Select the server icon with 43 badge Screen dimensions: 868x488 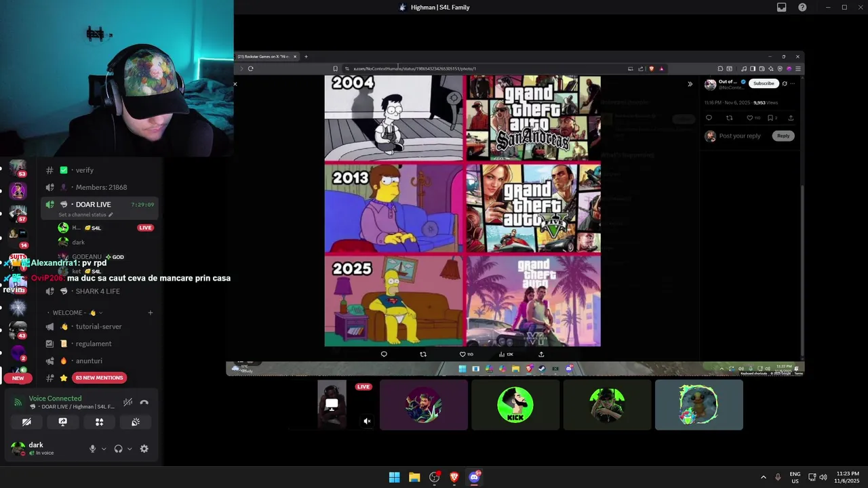(x=18, y=329)
